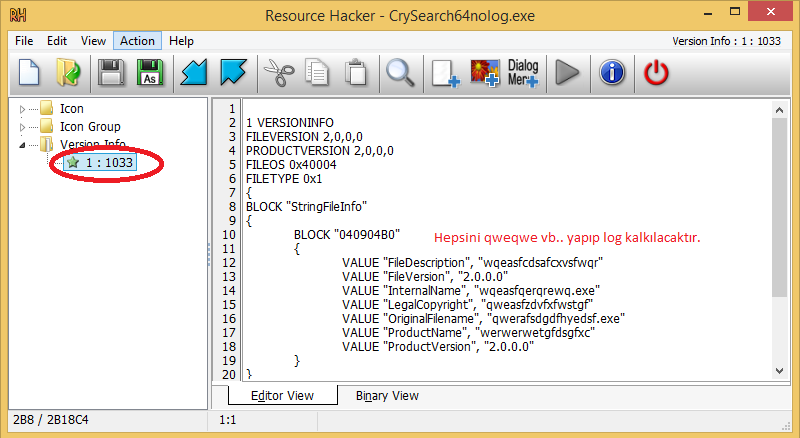Save the file with the floppy icon
Screen dimensions: 800x438
point(111,73)
